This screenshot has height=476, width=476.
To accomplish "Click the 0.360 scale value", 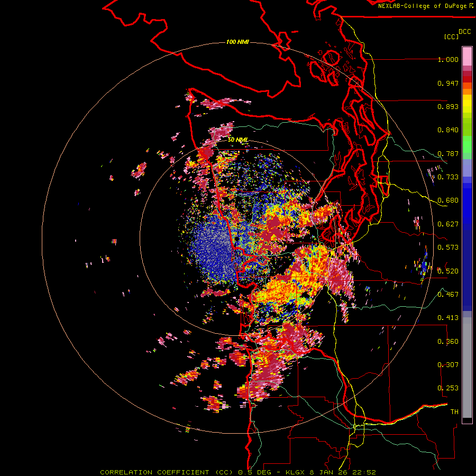I will click(448, 342).
